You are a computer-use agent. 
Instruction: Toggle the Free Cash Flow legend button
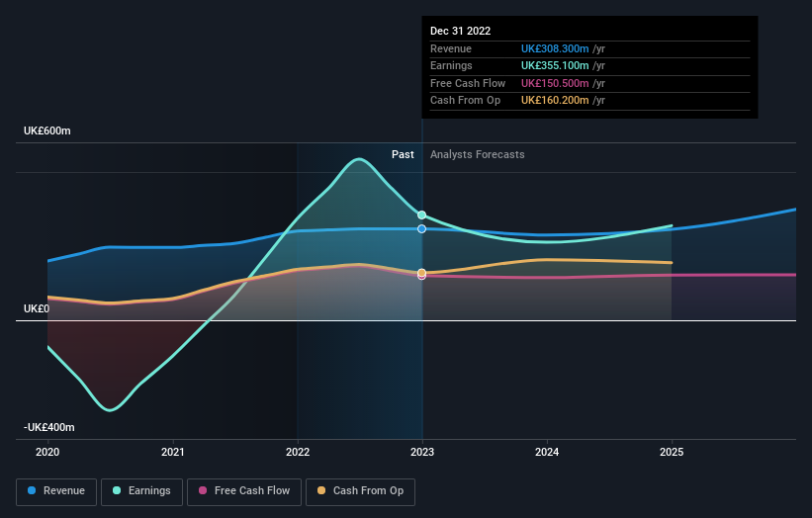click(x=244, y=491)
